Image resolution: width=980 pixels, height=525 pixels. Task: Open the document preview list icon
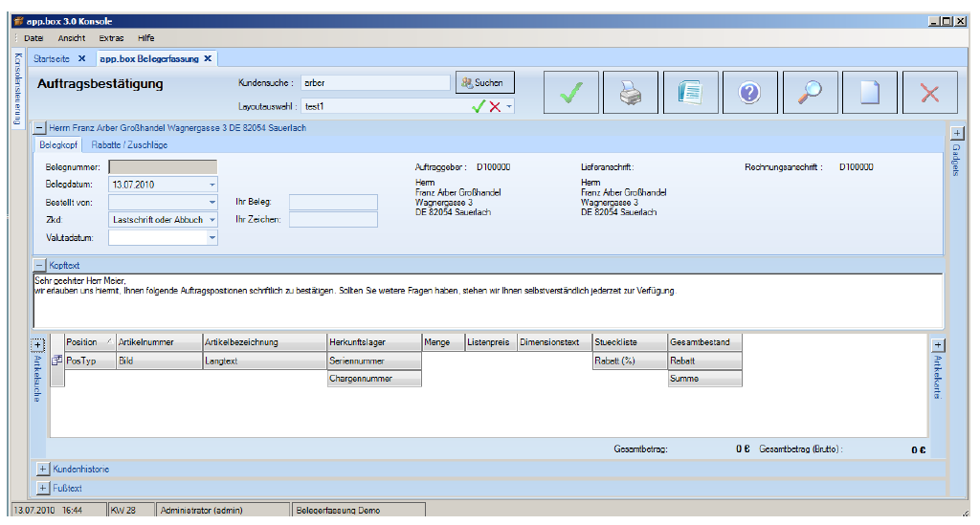point(691,93)
